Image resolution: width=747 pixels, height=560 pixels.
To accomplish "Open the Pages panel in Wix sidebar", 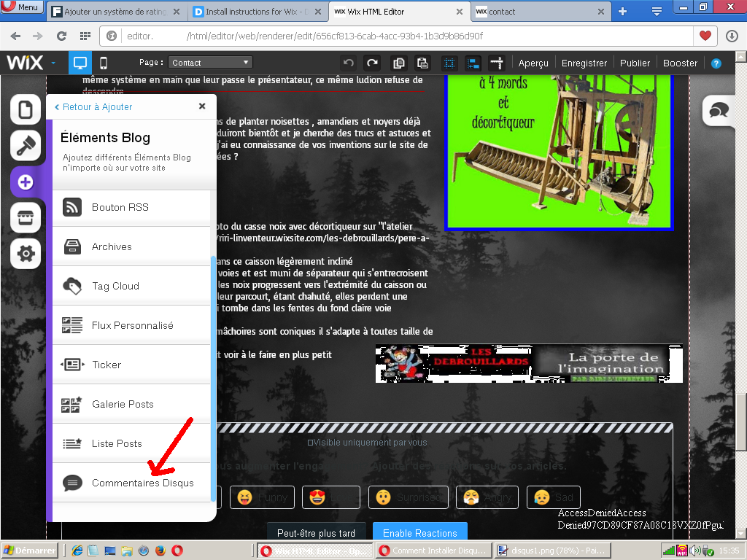I will (x=26, y=110).
